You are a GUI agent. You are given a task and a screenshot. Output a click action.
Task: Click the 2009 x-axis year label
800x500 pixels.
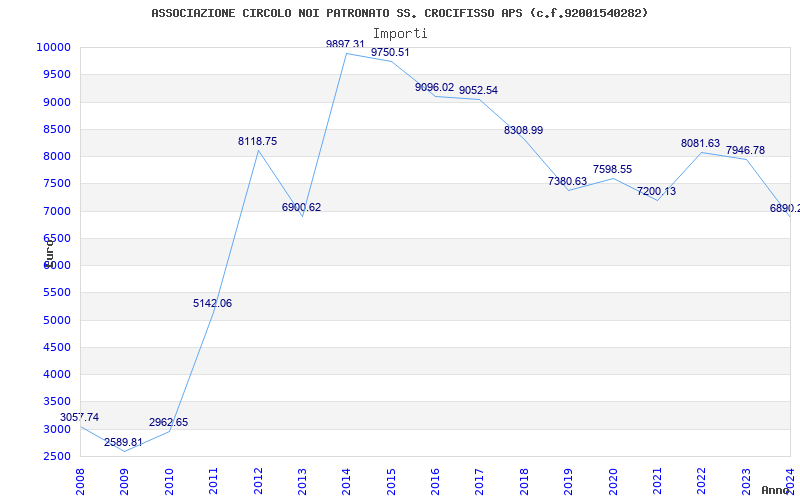[125, 481]
